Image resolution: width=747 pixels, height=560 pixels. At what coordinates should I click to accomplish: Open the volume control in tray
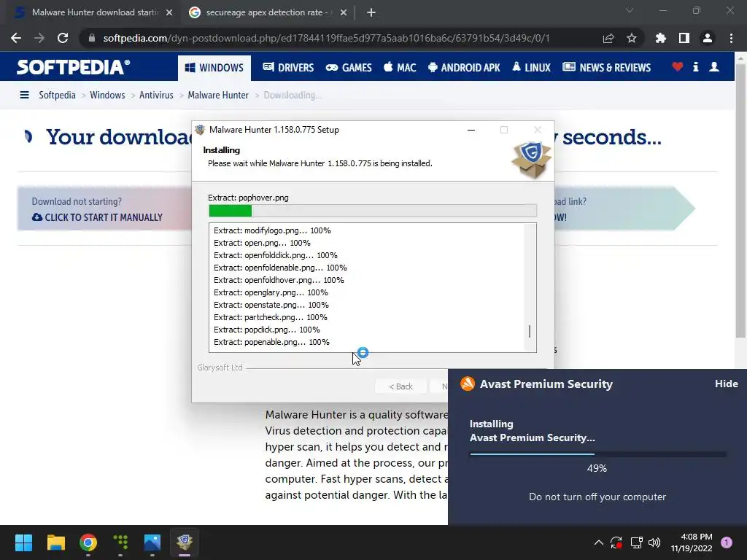(654, 542)
